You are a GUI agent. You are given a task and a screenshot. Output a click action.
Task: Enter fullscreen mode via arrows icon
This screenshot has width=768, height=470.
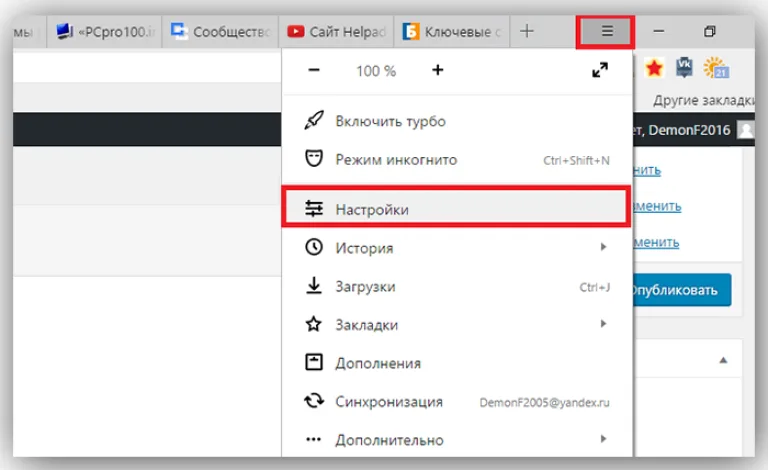click(x=600, y=70)
